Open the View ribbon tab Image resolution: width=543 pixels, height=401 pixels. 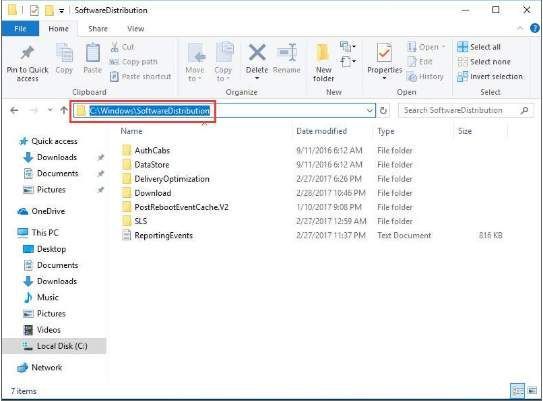click(x=135, y=29)
